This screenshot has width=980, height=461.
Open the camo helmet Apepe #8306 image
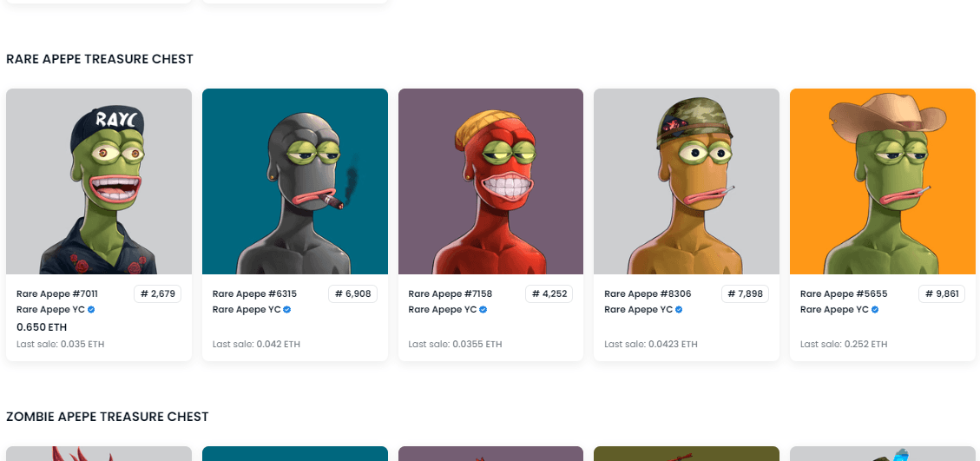click(x=687, y=181)
